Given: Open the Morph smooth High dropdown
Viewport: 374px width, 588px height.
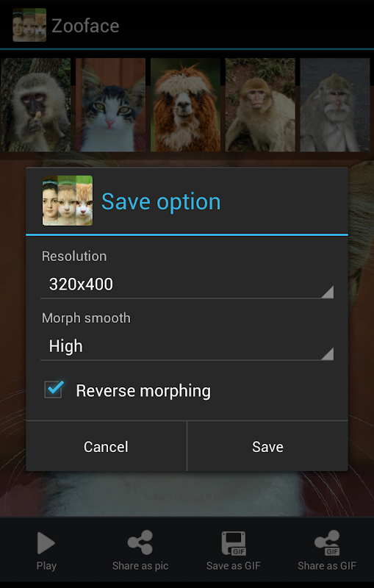Looking at the screenshot, I should 187,346.
